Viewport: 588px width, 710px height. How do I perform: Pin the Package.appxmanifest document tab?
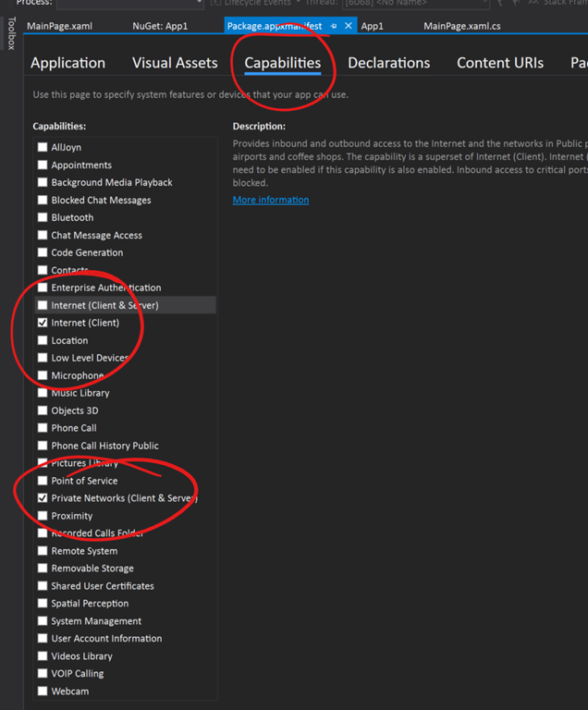point(334,26)
